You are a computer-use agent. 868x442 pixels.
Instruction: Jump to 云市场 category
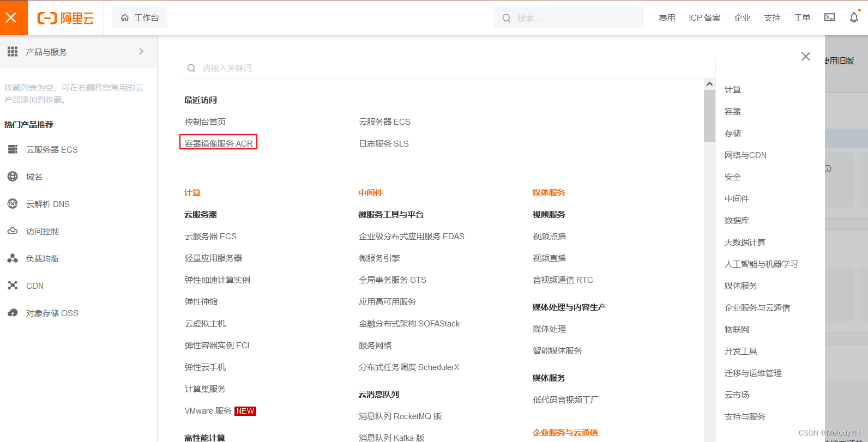coord(737,395)
